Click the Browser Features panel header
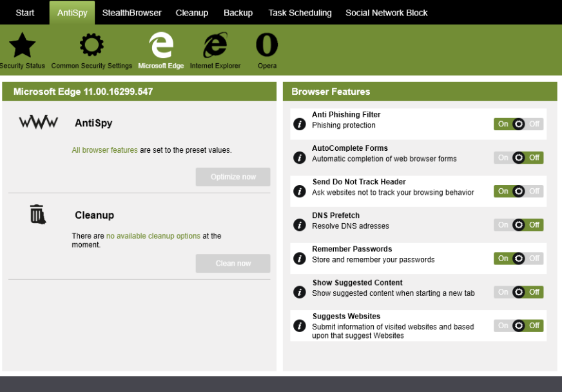The height and width of the screenshot is (392, 562). point(420,92)
